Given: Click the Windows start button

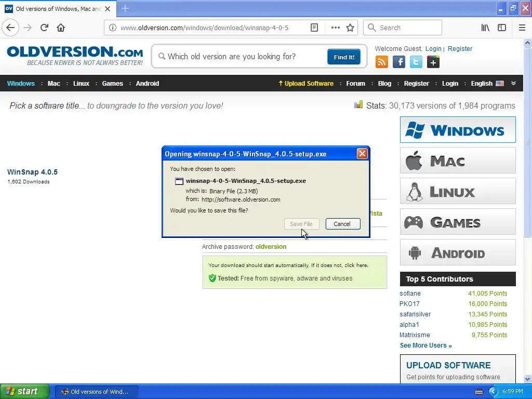Looking at the screenshot, I should 25,392.
